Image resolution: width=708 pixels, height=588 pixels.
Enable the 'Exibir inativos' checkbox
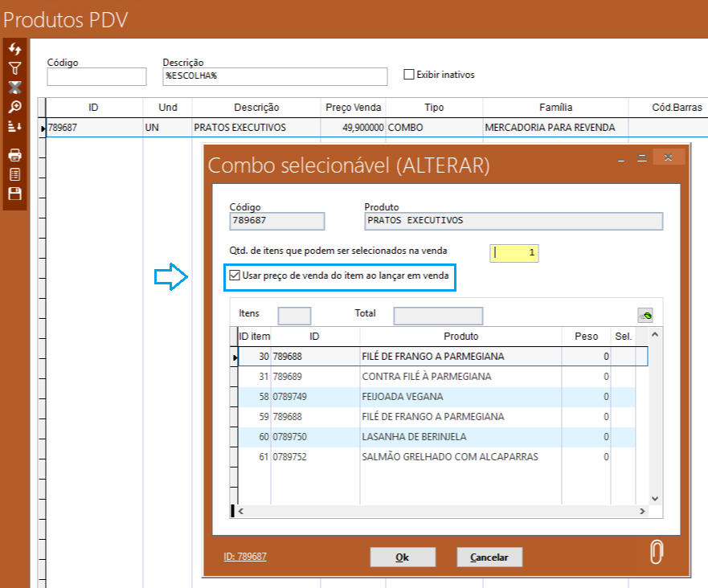point(409,75)
